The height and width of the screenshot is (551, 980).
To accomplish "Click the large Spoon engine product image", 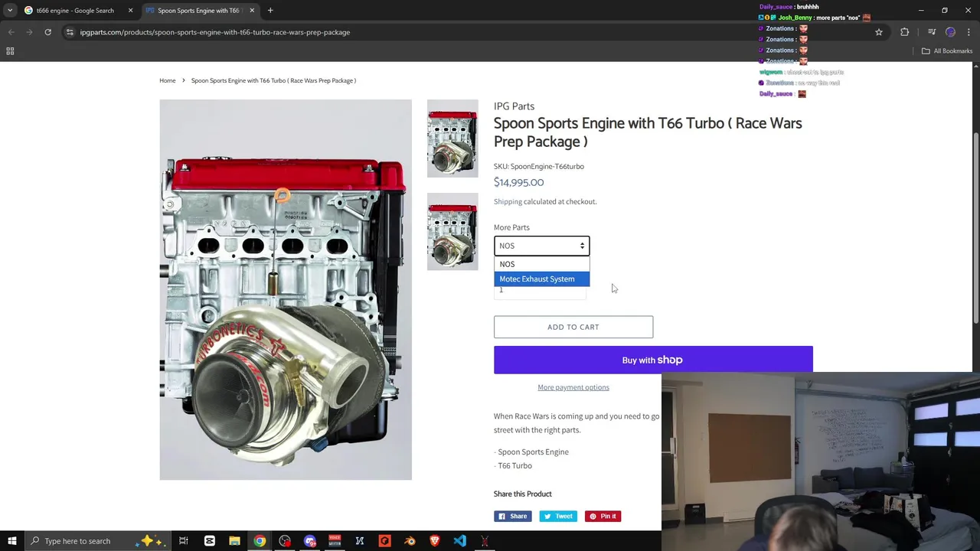I will [x=286, y=289].
